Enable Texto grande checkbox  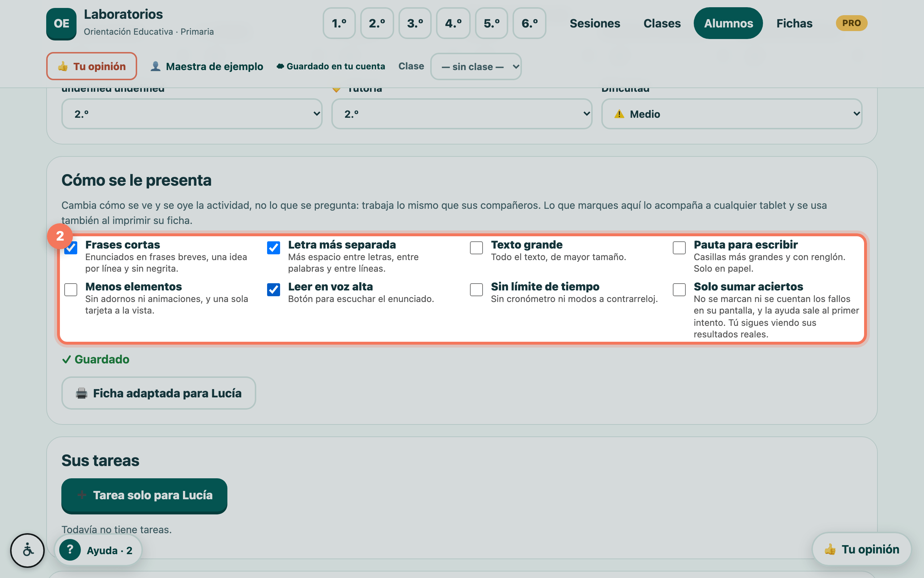tap(476, 248)
